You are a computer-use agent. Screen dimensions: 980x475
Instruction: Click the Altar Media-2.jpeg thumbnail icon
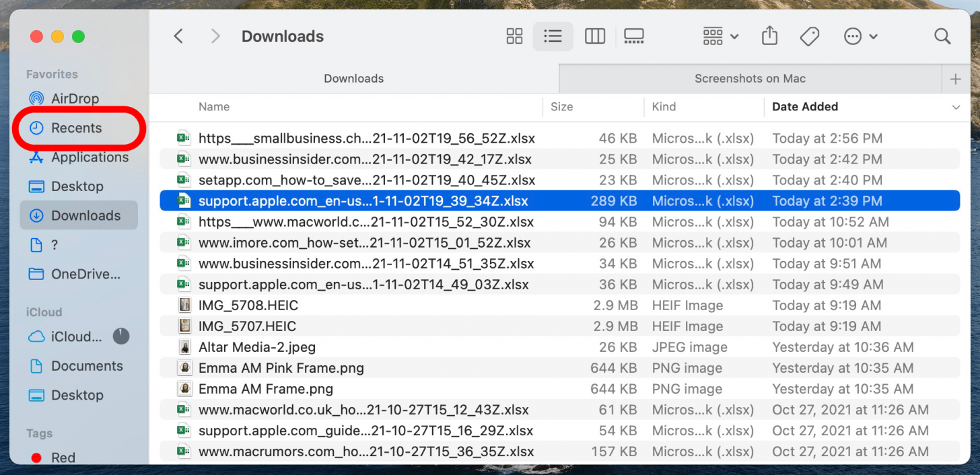tap(184, 347)
